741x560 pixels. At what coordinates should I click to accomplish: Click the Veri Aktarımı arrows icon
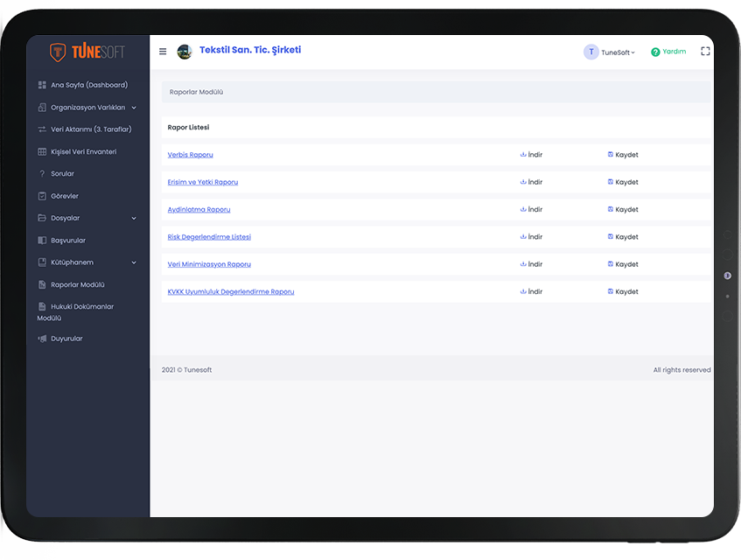pyautogui.click(x=42, y=129)
